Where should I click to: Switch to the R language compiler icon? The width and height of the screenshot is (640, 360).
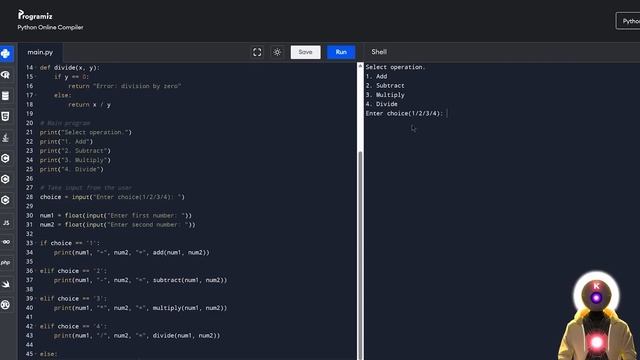[6, 75]
